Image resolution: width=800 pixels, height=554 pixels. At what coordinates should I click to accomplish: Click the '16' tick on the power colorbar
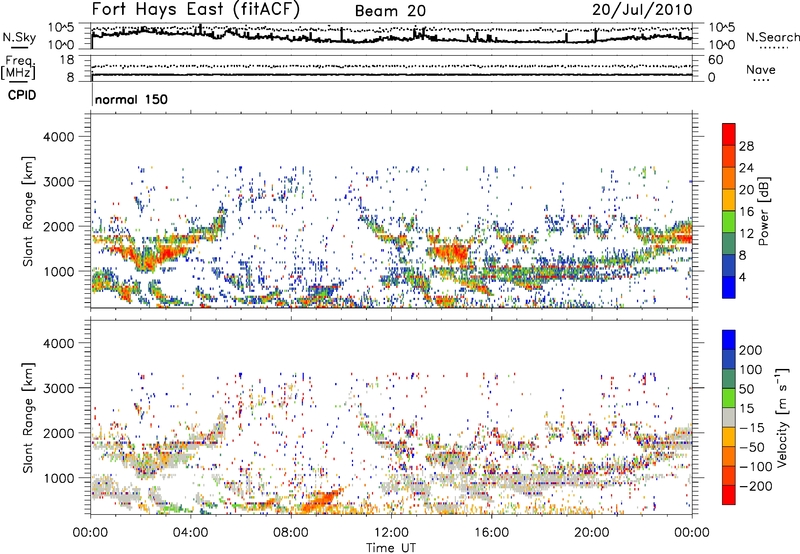pyautogui.click(x=746, y=212)
